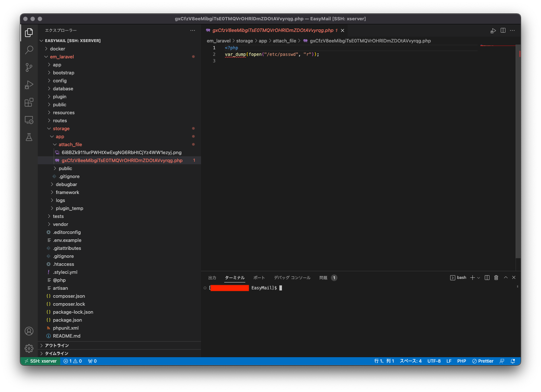This screenshot has width=541, height=392.
Task: Split the terminal panel
Action: [x=487, y=278]
